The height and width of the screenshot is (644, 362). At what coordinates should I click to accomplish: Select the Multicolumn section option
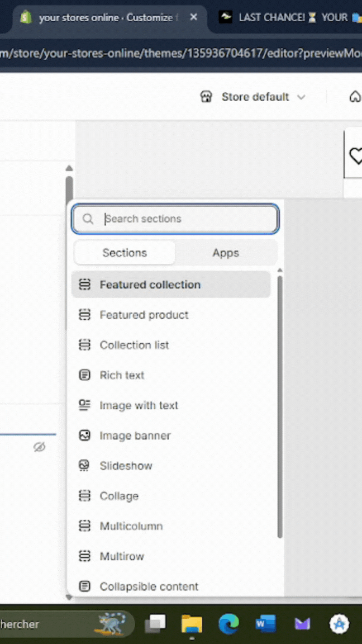click(x=131, y=526)
